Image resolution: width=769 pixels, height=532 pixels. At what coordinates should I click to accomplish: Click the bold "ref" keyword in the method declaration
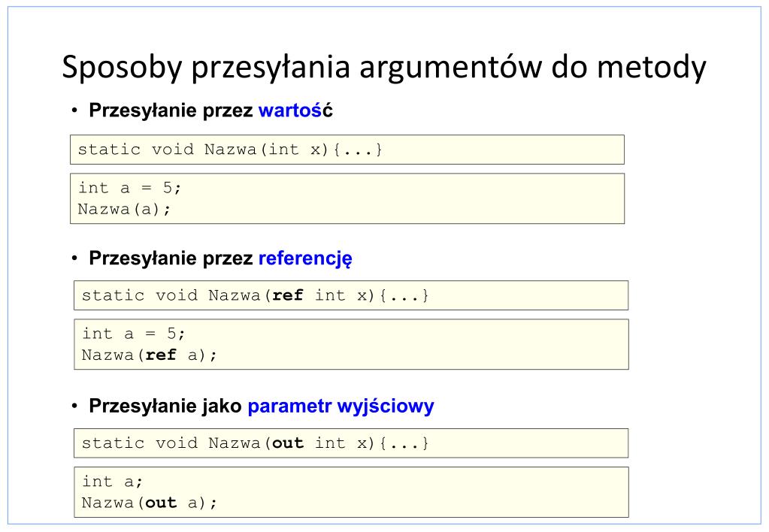(288, 295)
